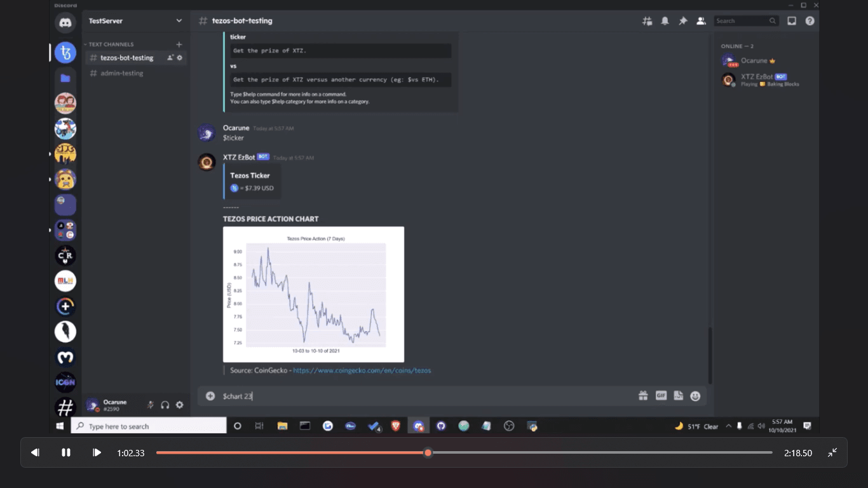Click the XTZ EzBot message author name
This screenshot has height=488, width=868.
[x=239, y=157]
